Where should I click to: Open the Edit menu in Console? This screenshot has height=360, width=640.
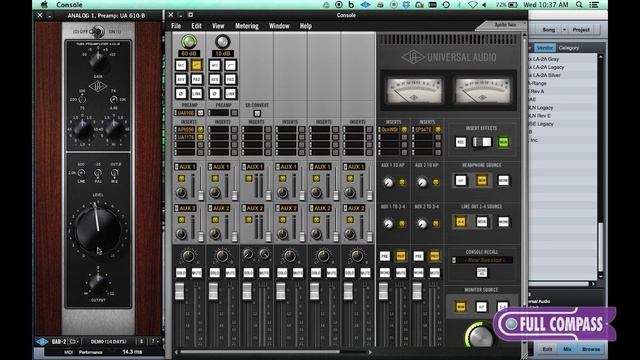click(197, 26)
